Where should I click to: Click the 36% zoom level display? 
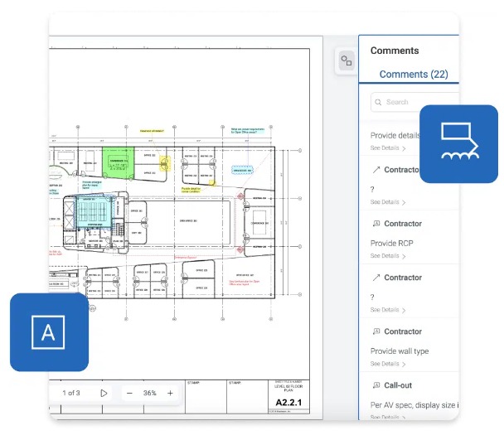tap(150, 393)
